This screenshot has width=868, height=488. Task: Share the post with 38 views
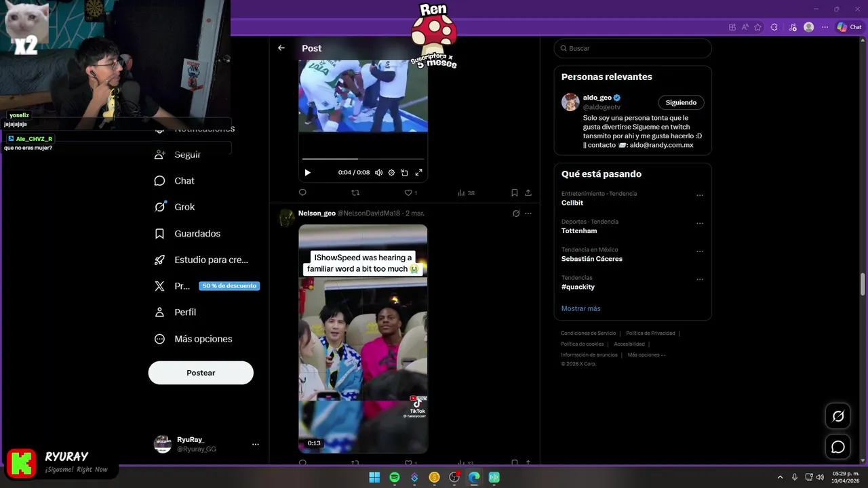[528, 193]
